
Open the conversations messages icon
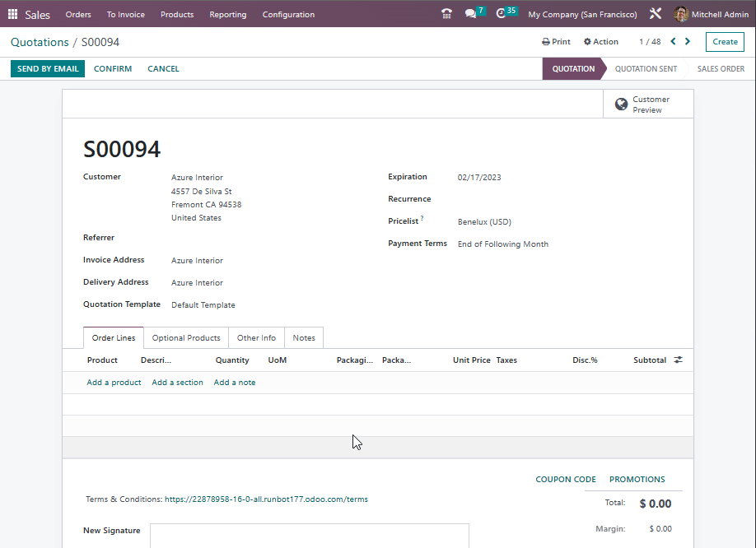click(470, 14)
